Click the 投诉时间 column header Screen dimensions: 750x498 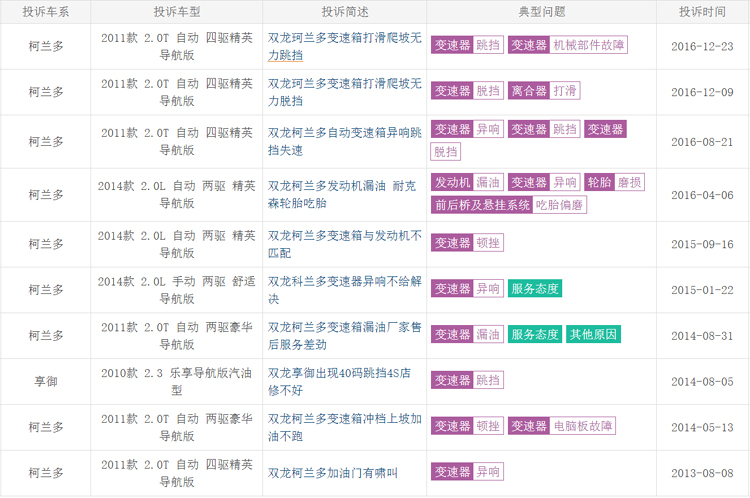click(x=702, y=12)
